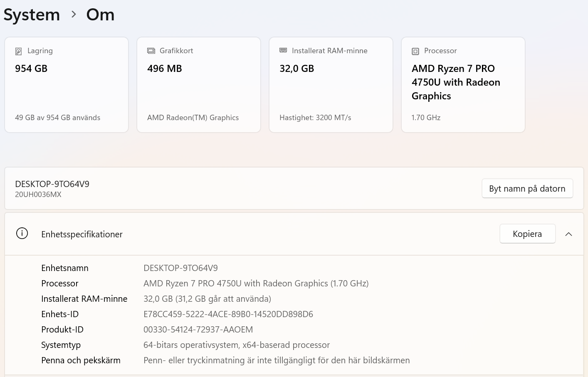Click the Grafikkort graphics card icon
Screen dimensions: 588x377
(x=151, y=51)
